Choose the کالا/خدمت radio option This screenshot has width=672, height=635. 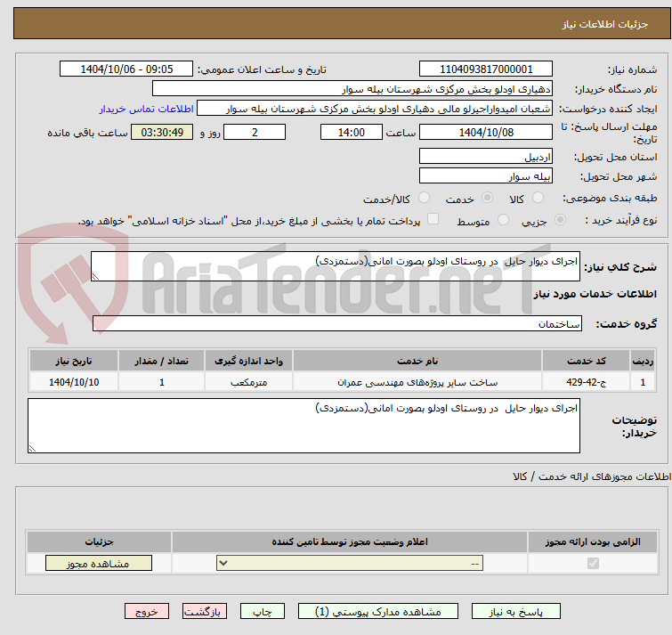(424, 198)
